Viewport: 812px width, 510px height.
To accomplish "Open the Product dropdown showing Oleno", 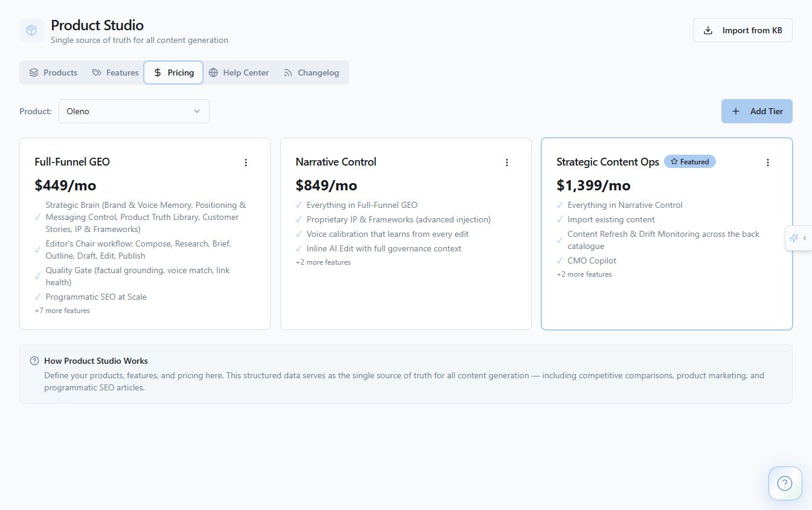I will click(134, 111).
